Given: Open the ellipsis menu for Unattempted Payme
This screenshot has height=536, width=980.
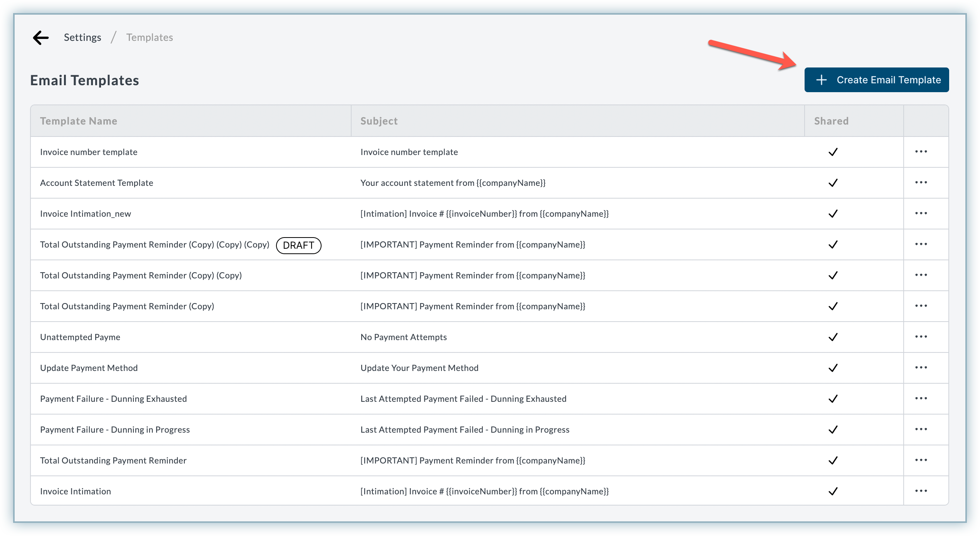Looking at the screenshot, I should (x=921, y=337).
